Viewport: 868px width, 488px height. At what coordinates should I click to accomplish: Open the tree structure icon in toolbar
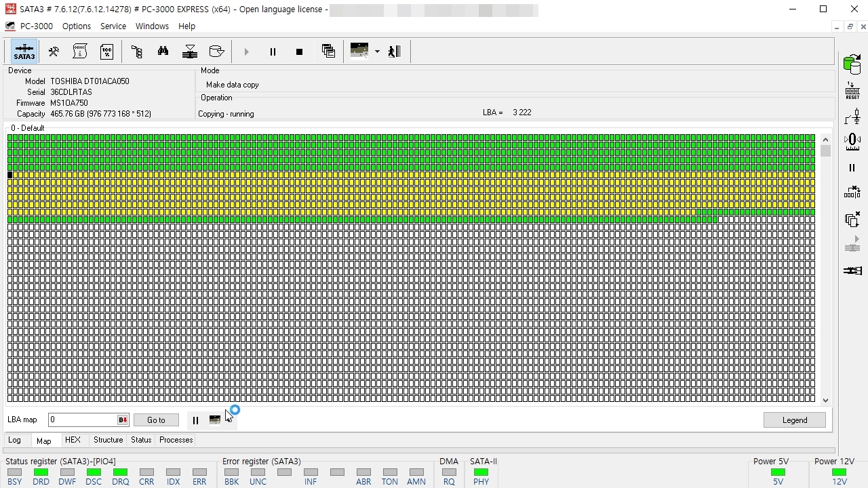pyautogui.click(x=136, y=52)
